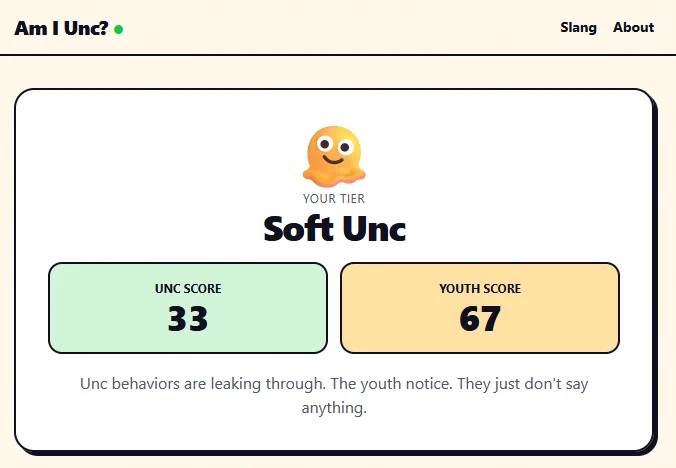Click the UNC SCORE label text
The image size is (676, 468).
188,288
